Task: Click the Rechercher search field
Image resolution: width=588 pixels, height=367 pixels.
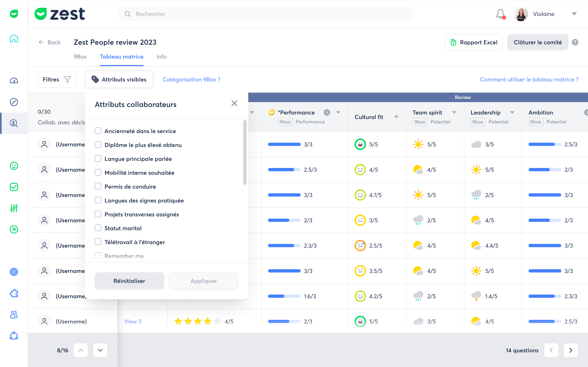Action: click(265, 14)
